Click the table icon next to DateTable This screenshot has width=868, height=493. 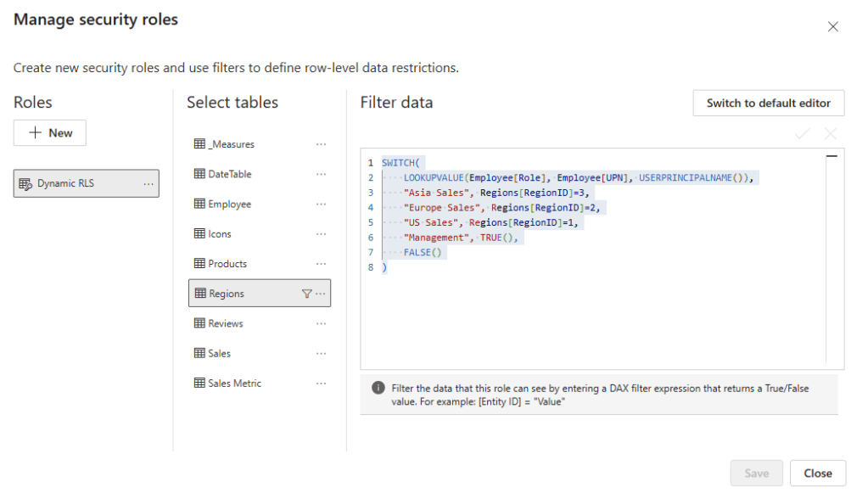coord(199,174)
